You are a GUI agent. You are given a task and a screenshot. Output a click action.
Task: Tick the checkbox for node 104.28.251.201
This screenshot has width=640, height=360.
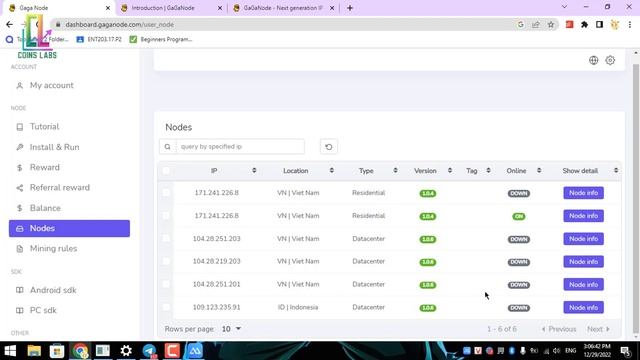(x=166, y=284)
